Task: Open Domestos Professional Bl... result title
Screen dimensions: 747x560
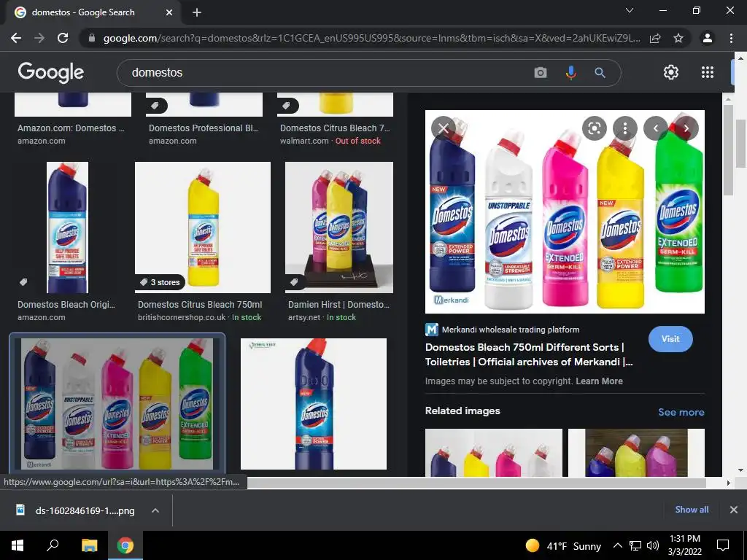Action: point(204,128)
